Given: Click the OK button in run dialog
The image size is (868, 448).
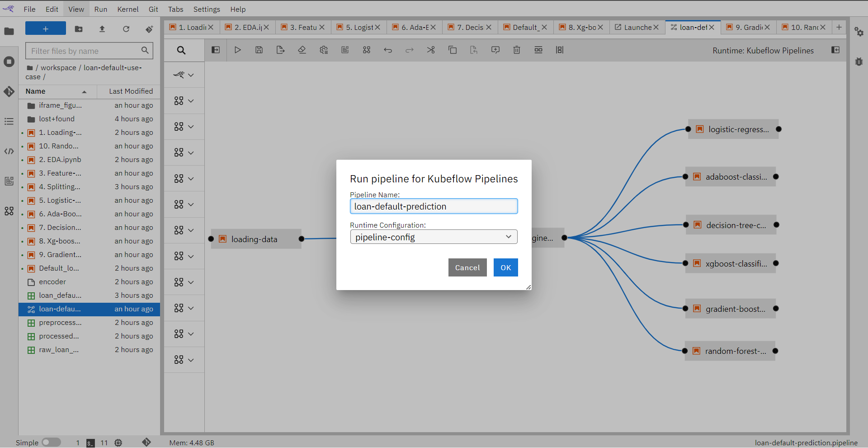Looking at the screenshot, I should 506,267.
